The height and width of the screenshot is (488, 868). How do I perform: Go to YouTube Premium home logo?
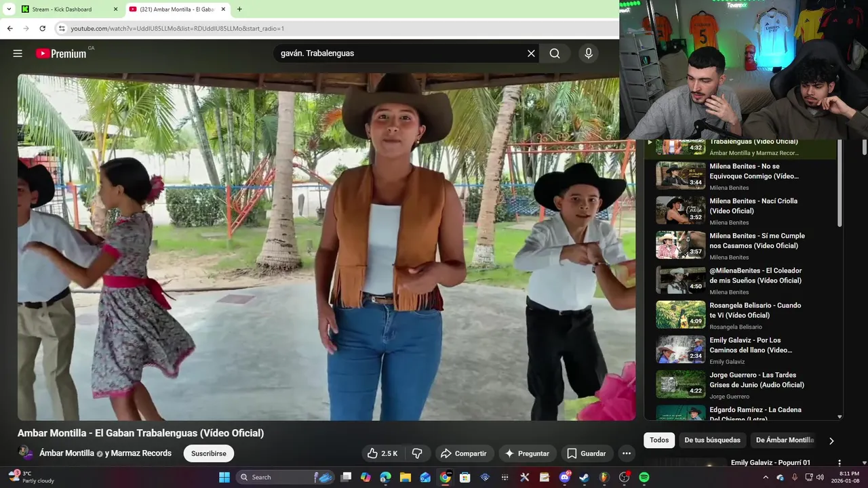click(x=61, y=54)
